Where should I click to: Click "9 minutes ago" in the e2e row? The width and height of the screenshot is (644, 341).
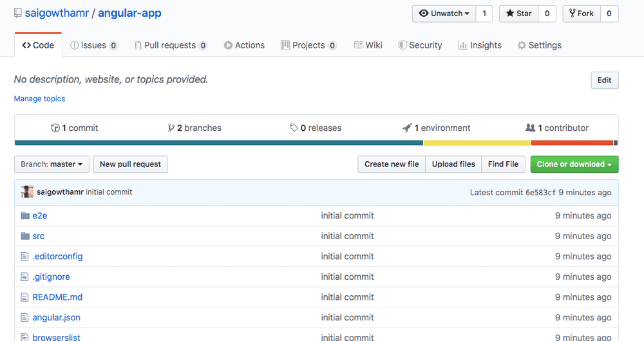[x=583, y=215]
